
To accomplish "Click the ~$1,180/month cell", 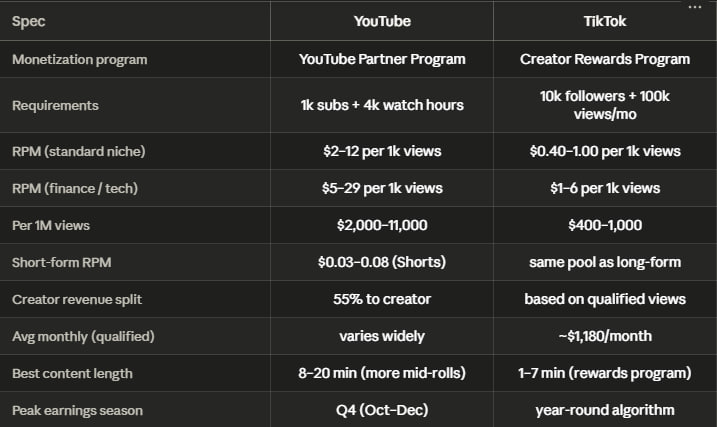I will click(x=605, y=336).
